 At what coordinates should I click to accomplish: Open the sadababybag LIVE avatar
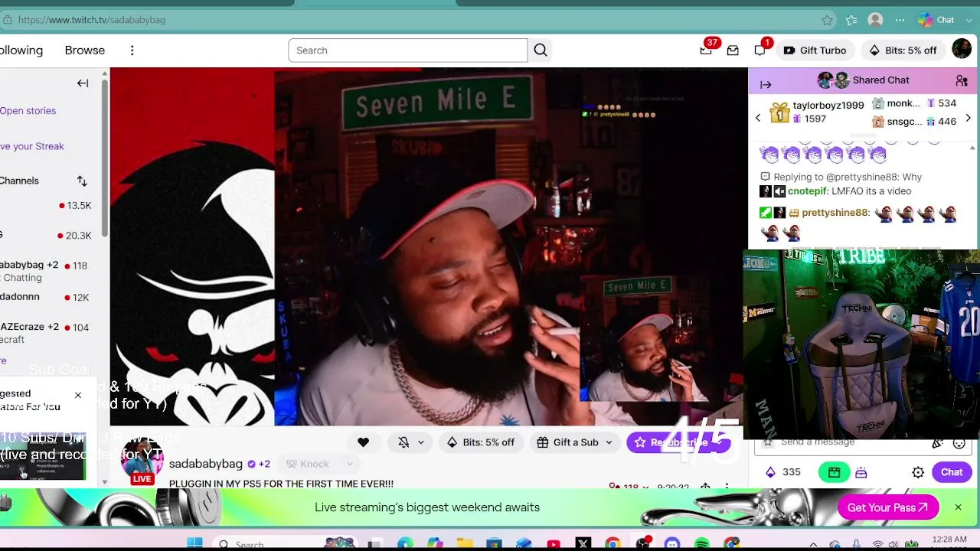pyautogui.click(x=142, y=463)
